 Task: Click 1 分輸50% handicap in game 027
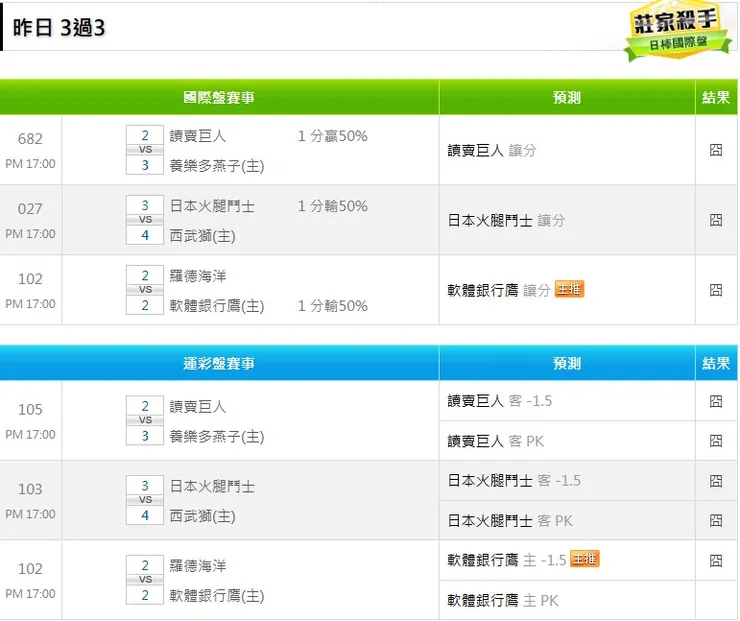pos(333,206)
